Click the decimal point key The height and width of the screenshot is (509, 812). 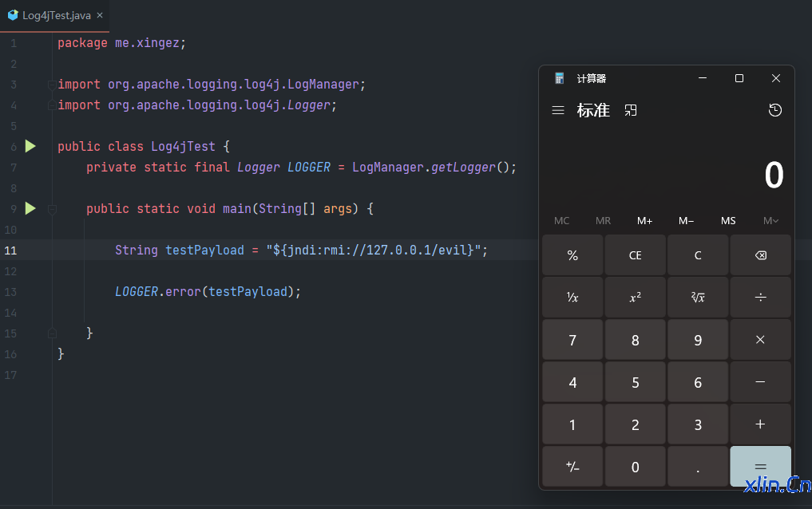pos(698,467)
